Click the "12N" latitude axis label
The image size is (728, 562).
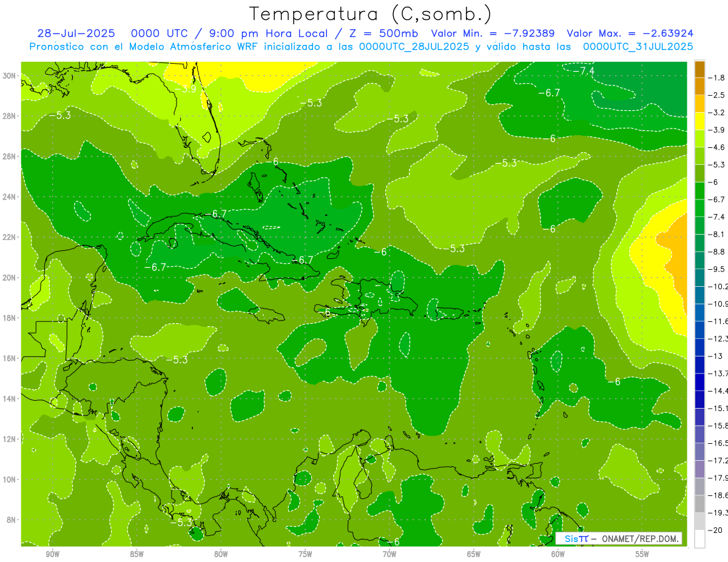[10, 439]
